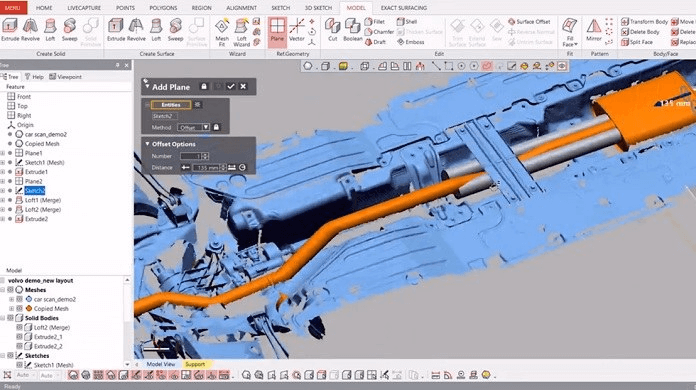This screenshot has width=696, height=390.
Task: Open the Cut tool
Action: [x=332, y=30]
